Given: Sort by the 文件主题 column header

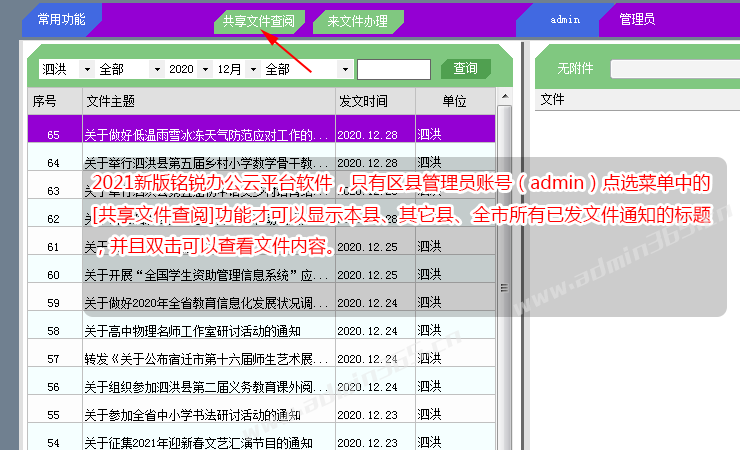Looking at the screenshot, I should [209, 101].
